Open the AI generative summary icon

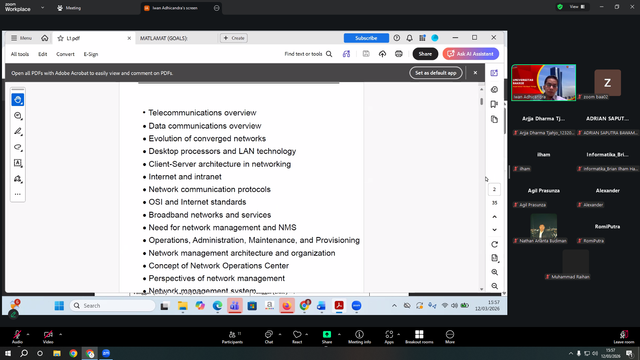347,54
